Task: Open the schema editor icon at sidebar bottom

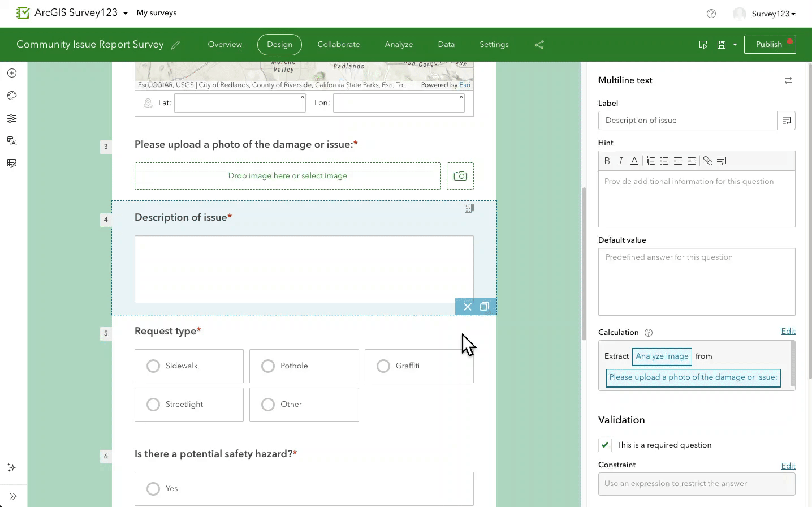Action: [x=11, y=163]
